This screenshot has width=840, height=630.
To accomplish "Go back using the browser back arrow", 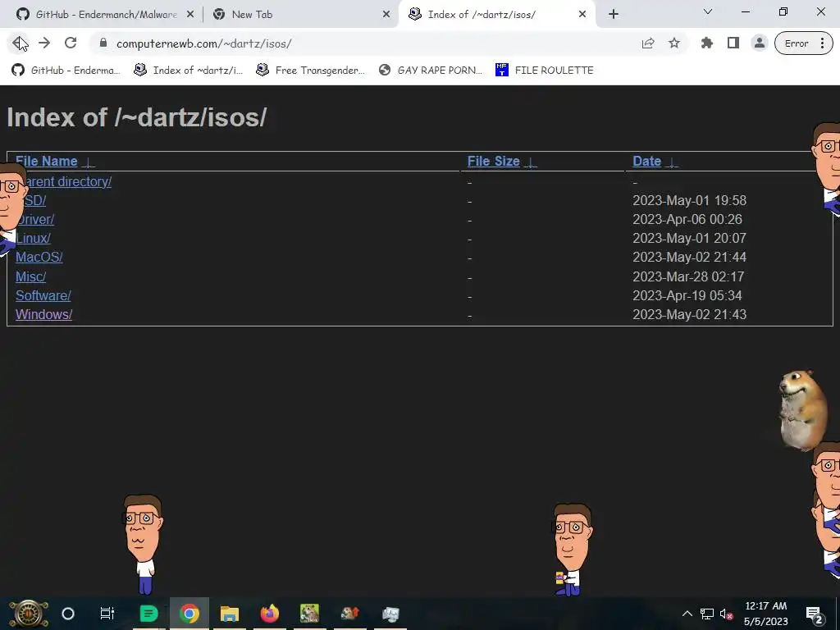I will coord(20,43).
